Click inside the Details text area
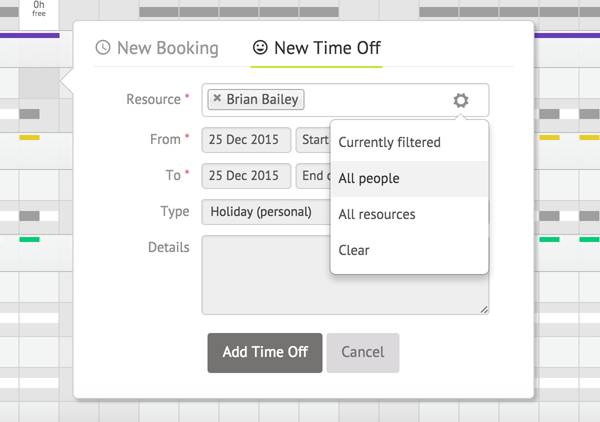 [266, 275]
